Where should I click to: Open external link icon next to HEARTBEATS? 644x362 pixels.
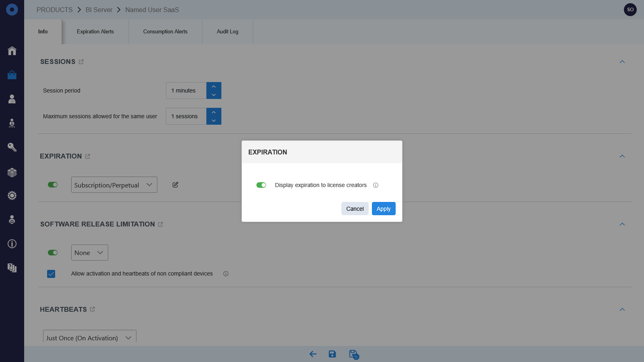[93, 309]
